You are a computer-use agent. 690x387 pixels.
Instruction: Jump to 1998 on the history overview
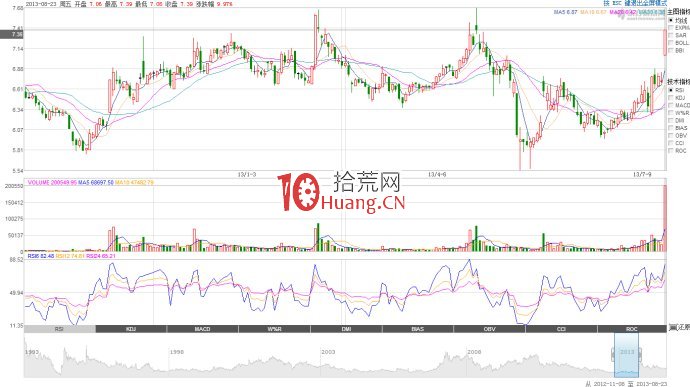click(176, 352)
